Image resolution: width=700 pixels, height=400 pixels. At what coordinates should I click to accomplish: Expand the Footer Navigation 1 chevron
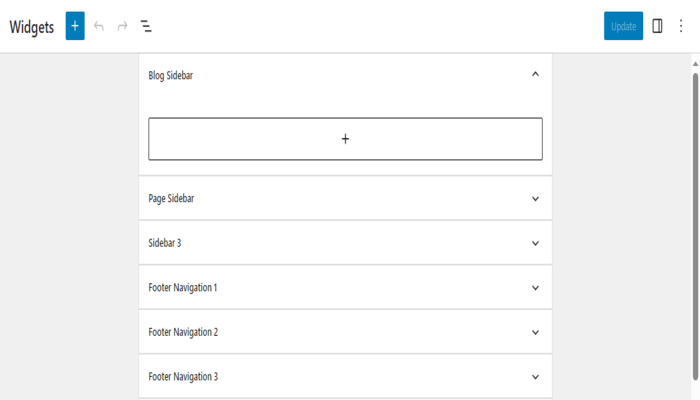(535, 288)
